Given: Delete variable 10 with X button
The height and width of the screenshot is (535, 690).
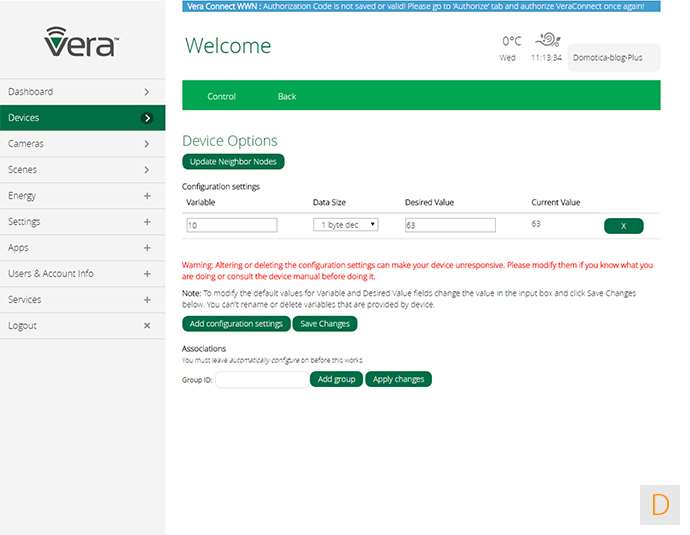Looking at the screenshot, I should pos(623,226).
